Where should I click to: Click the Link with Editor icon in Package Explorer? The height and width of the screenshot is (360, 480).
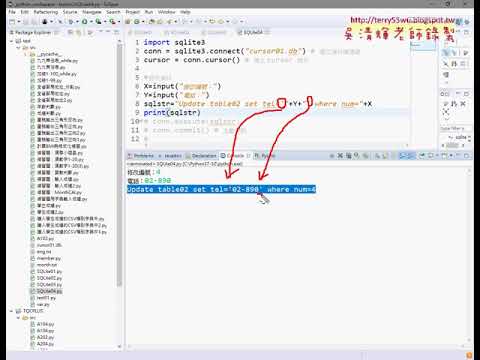point(79,32)
